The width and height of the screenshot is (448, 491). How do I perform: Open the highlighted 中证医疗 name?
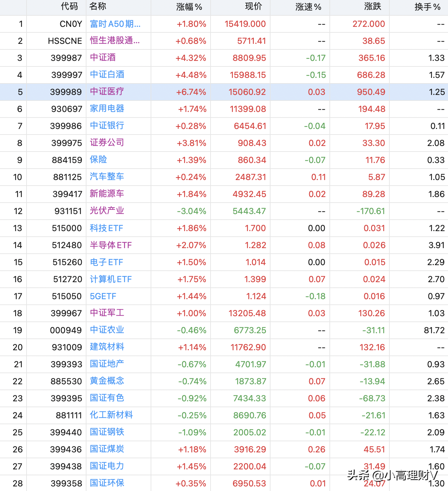click(x=107, y=92)
